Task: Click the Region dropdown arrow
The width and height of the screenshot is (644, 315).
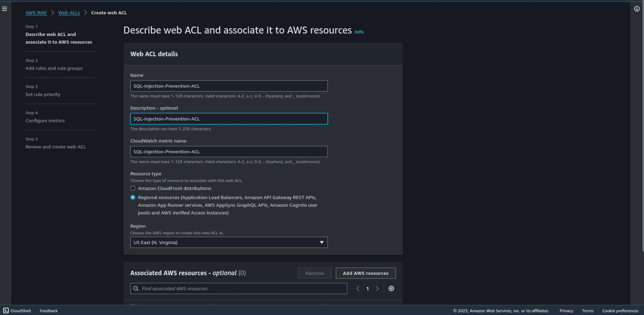Action: (x=322, y=243)
